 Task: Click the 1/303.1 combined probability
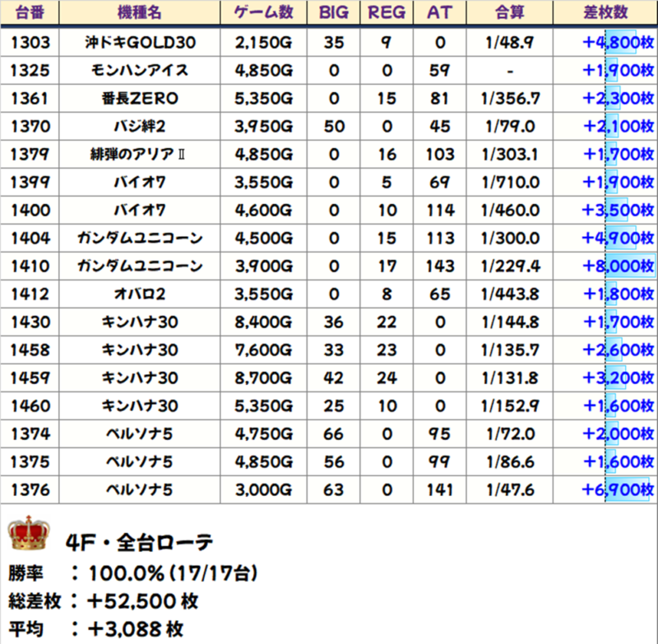510,155
